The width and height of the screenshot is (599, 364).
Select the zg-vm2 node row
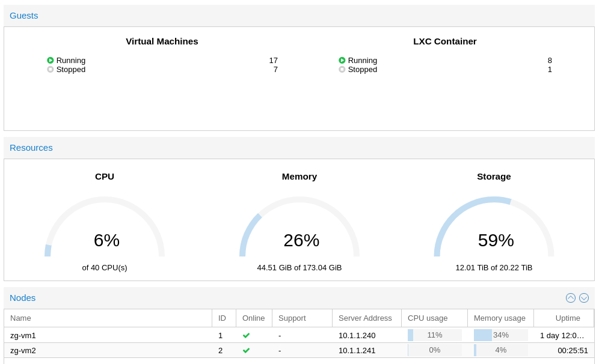(299, 350)
